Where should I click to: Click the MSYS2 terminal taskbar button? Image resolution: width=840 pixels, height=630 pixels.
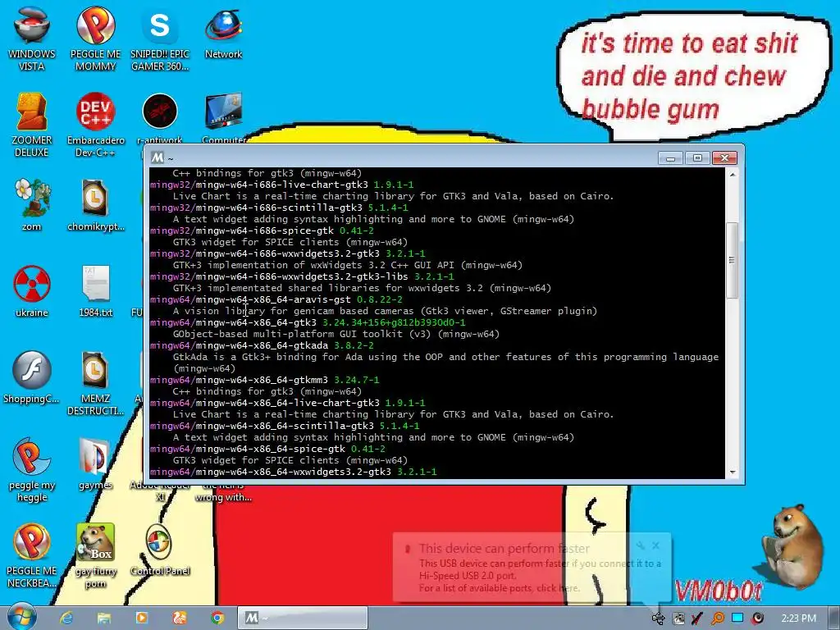(303, 619)
